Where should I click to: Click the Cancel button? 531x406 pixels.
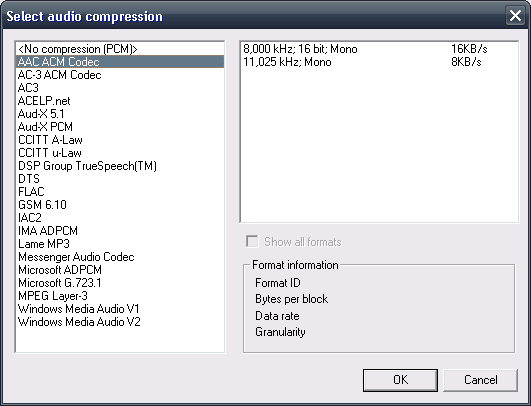coord(481,380)
